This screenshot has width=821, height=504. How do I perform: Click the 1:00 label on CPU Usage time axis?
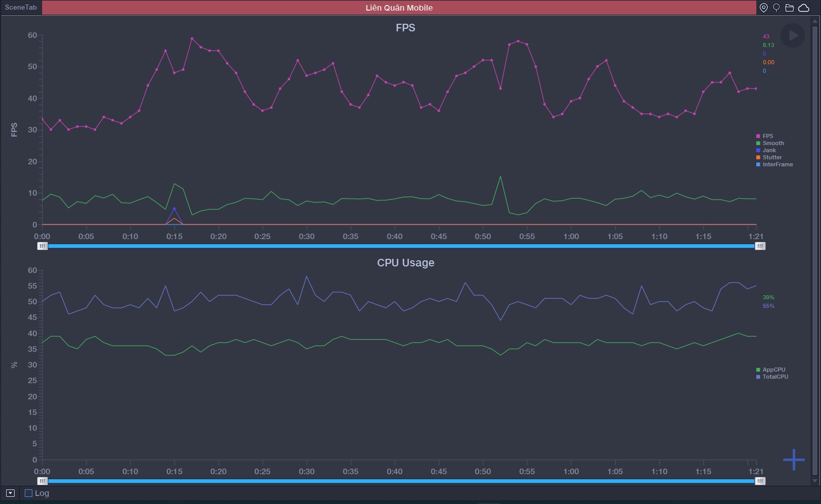[571, 472]
